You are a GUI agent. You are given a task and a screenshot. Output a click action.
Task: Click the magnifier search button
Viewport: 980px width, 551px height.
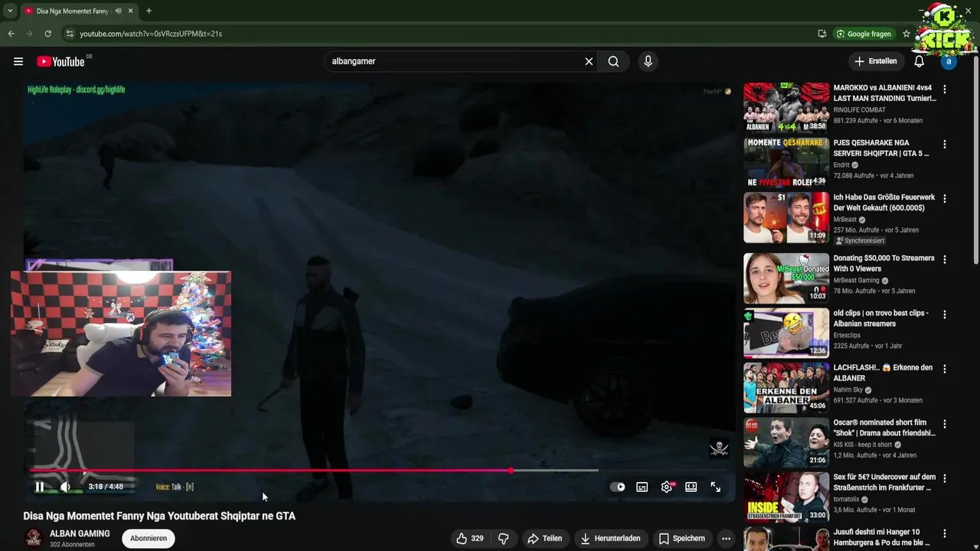click(x=613, y=61)
